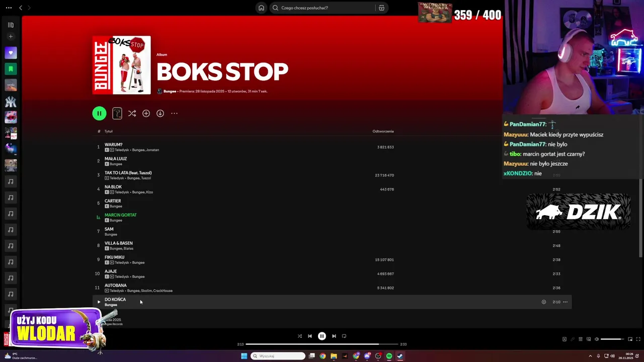Open Liked Songs heart playlist
Viewport: 644px width, 362px height.
pyautogui.click(x=11, y=53)
